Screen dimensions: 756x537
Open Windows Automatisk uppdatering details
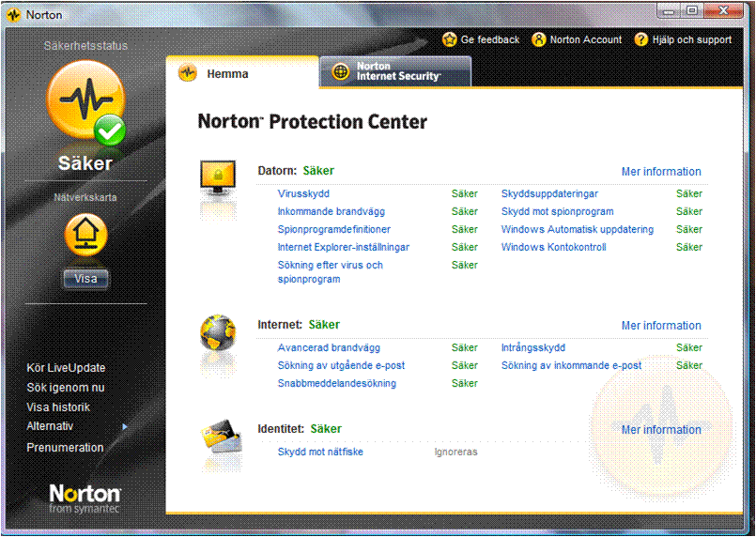(x=578, y=229)
